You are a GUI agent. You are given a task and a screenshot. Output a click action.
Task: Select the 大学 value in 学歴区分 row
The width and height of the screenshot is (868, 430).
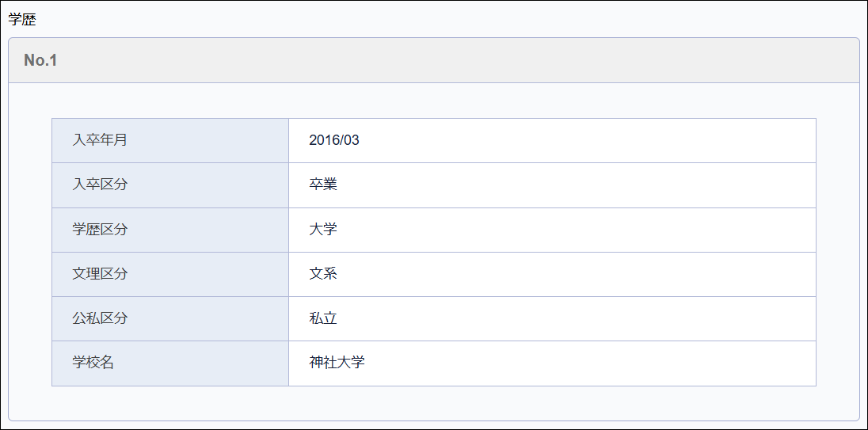coord(323,230)
